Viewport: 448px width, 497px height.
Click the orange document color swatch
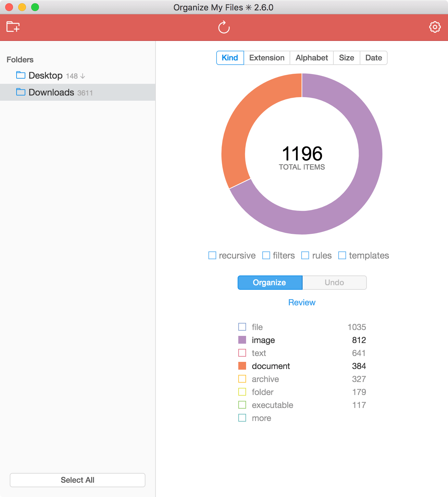click(242, 366)
